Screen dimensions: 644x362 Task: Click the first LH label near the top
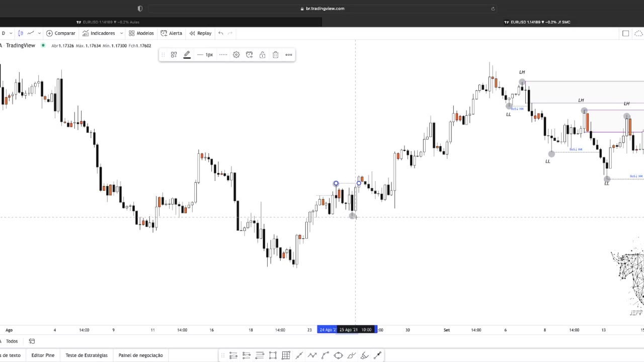[522, 72]
